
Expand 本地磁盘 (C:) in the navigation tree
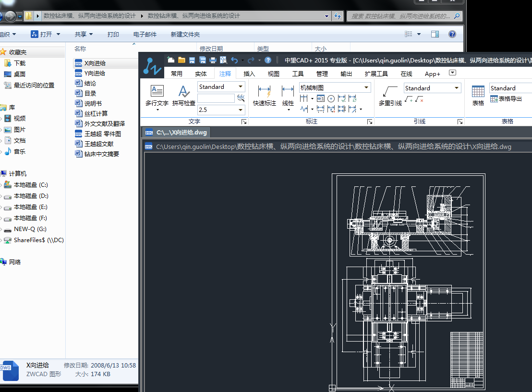coord(1,185)
